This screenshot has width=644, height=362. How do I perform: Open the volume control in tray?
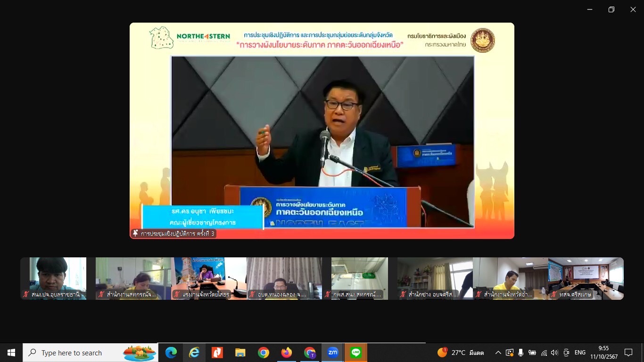pyautogui.click(x=554, y=353)
